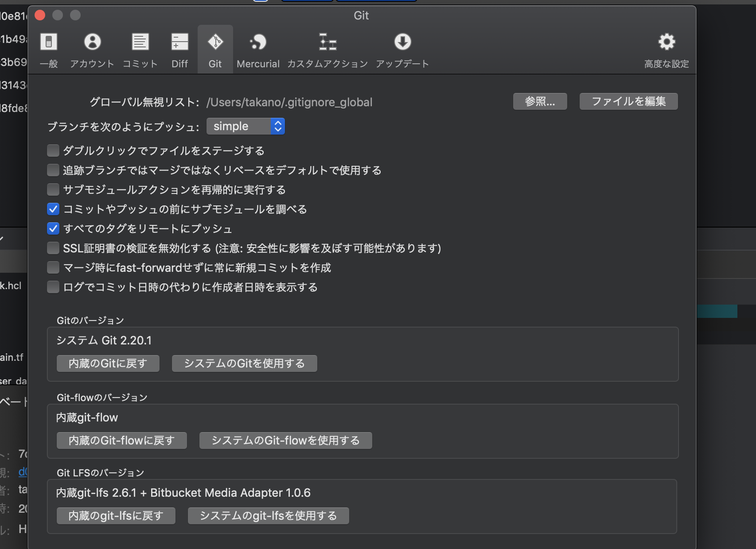The image size is (756, 549).
Task: Enable SSL証明書の検証を無効化する
Action: pyautogui.click(x=53, y=248)
